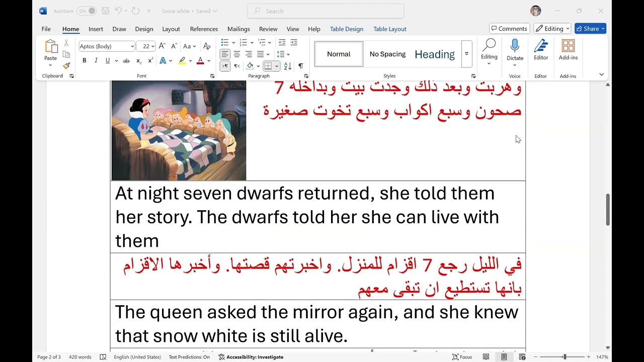This screenshot has height=362, width=644.
Task: Click the Focus mode button
Action: click(462, 357)
